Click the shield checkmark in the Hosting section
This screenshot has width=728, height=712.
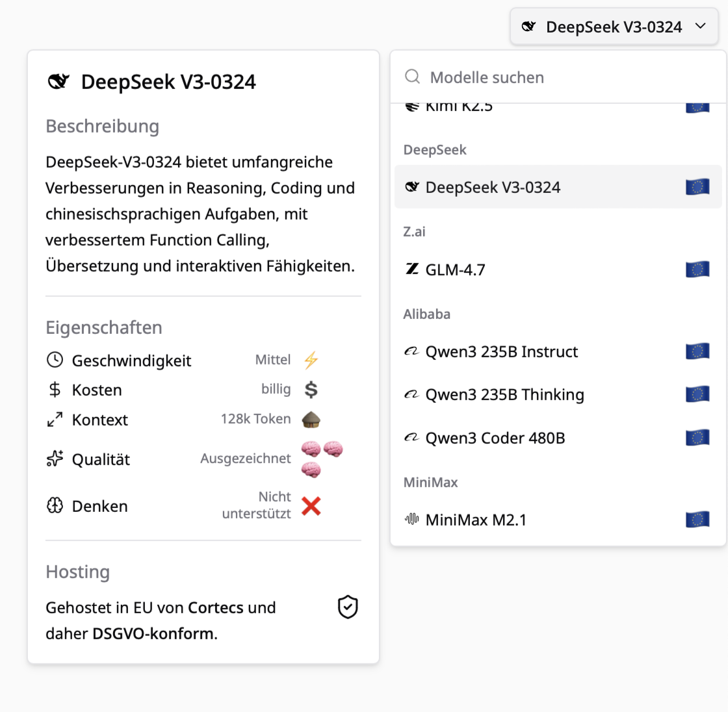[x=348, y=607]
